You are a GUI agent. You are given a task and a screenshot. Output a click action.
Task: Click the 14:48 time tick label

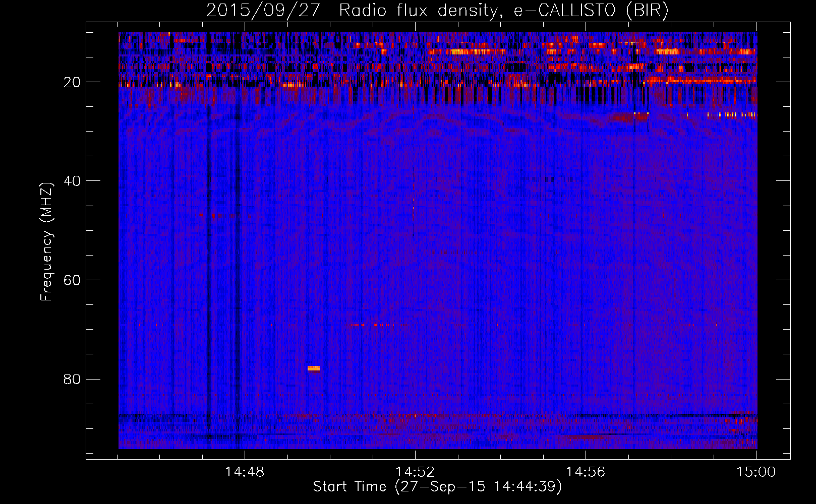pos(245,472)
